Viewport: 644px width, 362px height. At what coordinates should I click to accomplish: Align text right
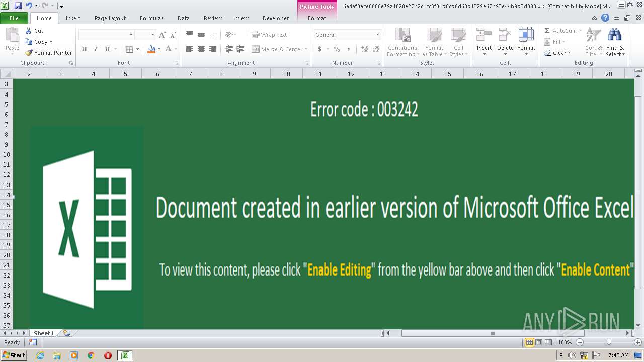(x=213, y=49)
